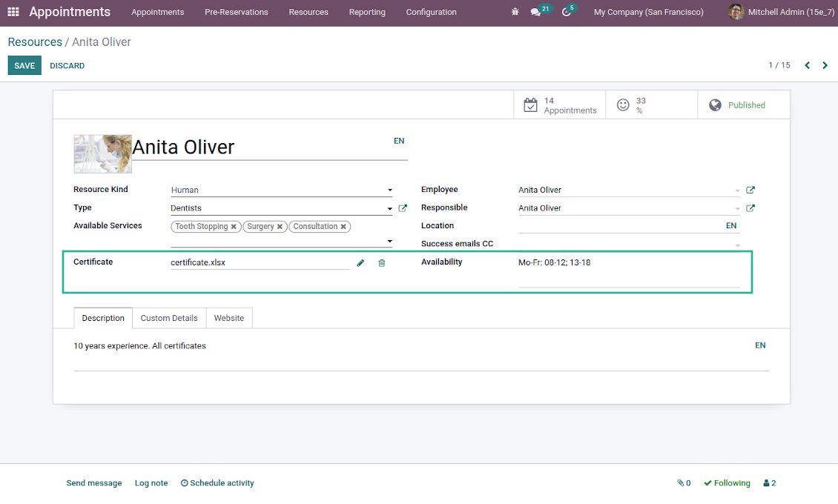Go to next record arrow
The width and height of the screenshot is (838, 504).
click(825, 65)
